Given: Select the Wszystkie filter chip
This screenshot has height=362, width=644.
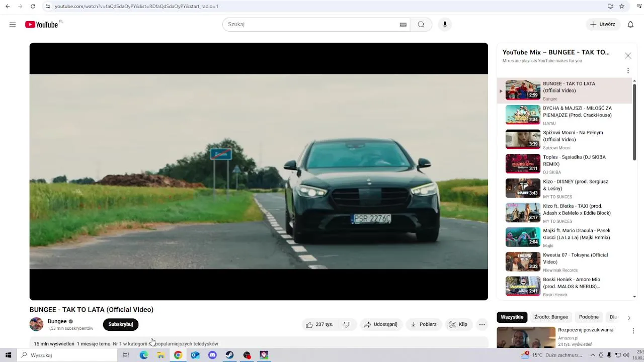Looking at the screenshot, I should (512, 317).
